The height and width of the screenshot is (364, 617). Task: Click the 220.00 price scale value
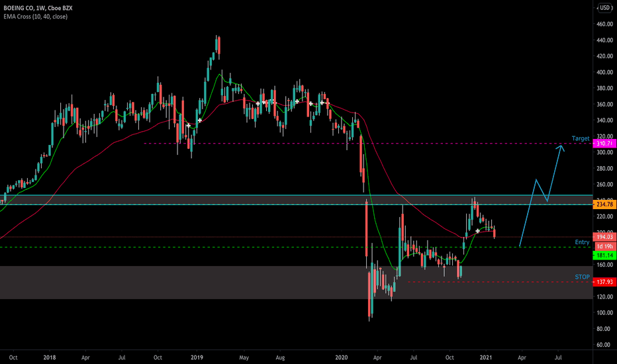point(605,216)
